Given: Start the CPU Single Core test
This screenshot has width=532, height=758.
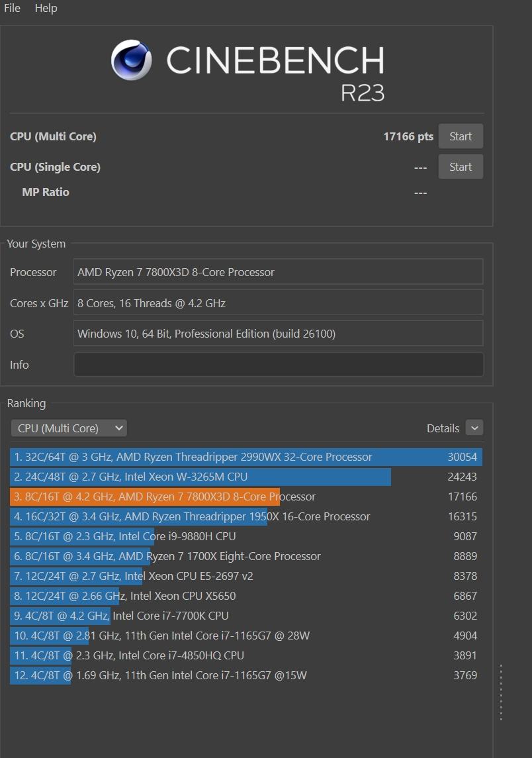Looking at the screenshot, I should point(461,167).
